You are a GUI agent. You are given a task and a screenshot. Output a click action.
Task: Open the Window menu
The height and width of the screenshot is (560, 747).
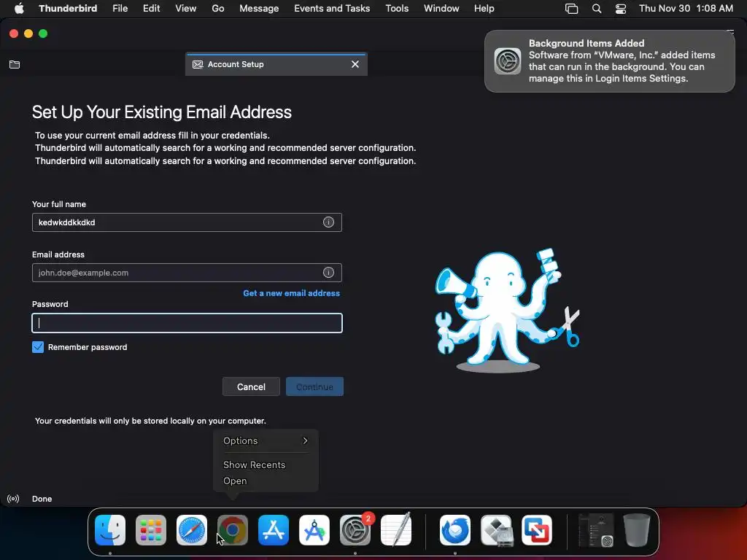tap(441, 9)
